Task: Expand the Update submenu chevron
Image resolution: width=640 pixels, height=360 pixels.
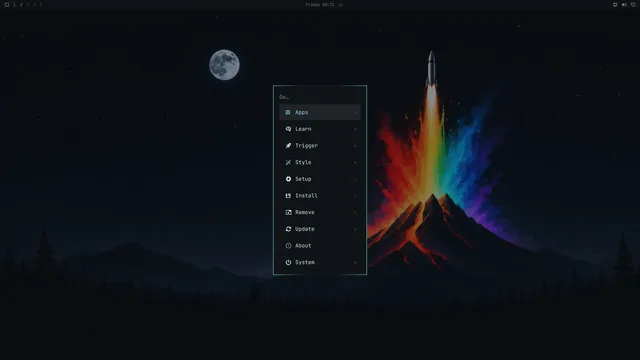Action: coord(355,229)
